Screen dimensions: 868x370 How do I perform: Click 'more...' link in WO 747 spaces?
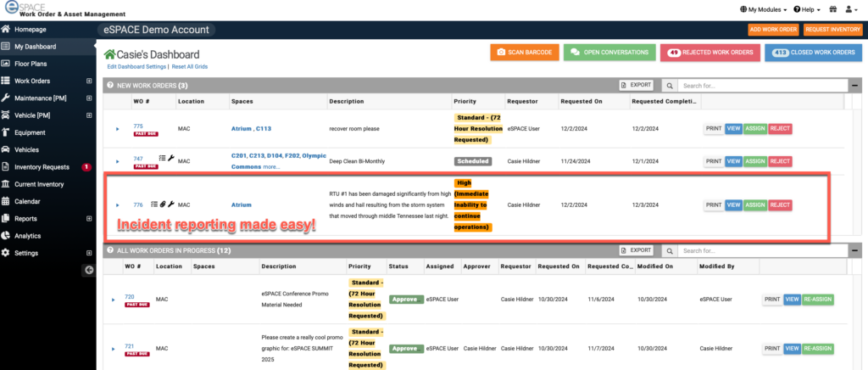click(271, 166)
